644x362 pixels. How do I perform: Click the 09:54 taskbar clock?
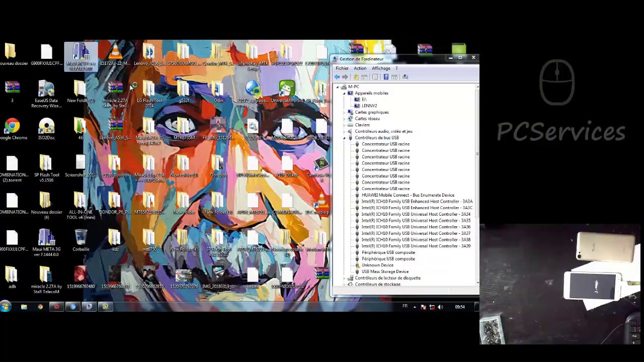point(460,307)
